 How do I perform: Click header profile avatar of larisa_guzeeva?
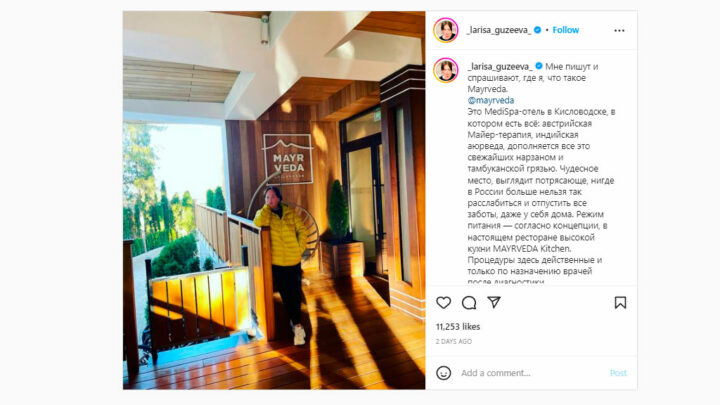click(x=446, y=30)
